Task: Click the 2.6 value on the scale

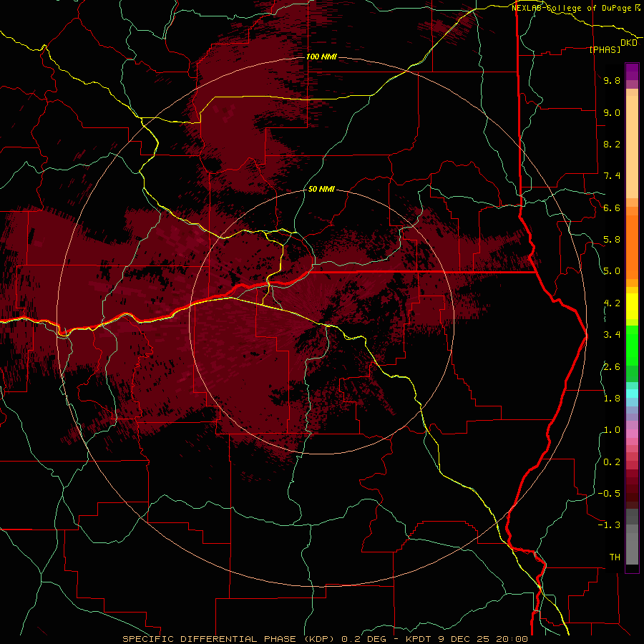Action: pyautogui.click(x=612, y=366)
